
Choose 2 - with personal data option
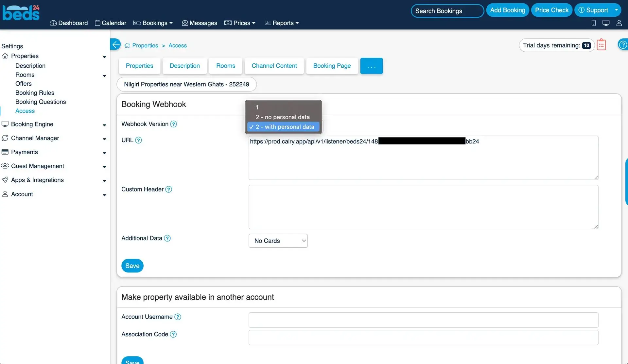(285, 127)
